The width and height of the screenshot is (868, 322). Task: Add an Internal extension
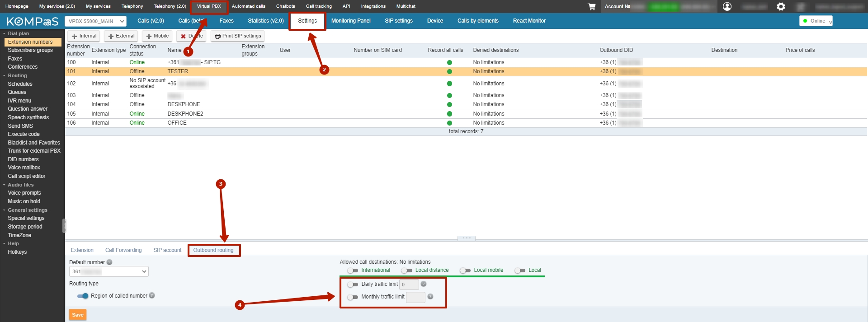coord(84,36)
